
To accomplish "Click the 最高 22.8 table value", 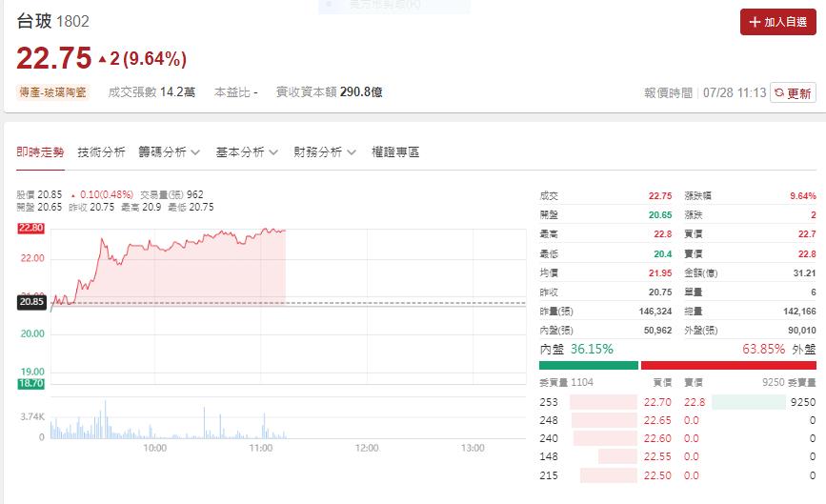I will pos(662,233).
